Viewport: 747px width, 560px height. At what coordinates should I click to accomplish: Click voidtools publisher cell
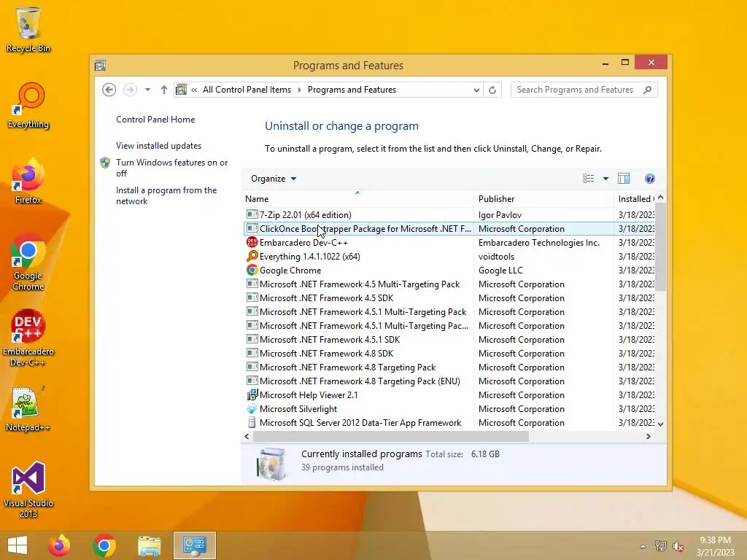coord(496,256)
